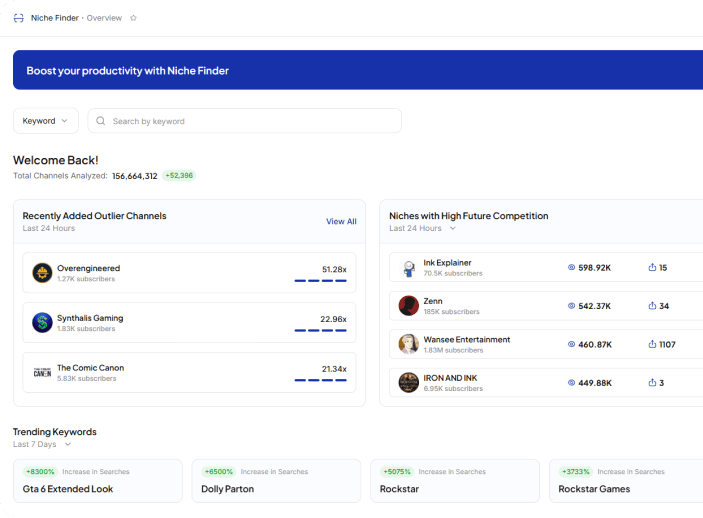Click the Niche Finder logo icon
703x518 pixels.
point(18,18)
